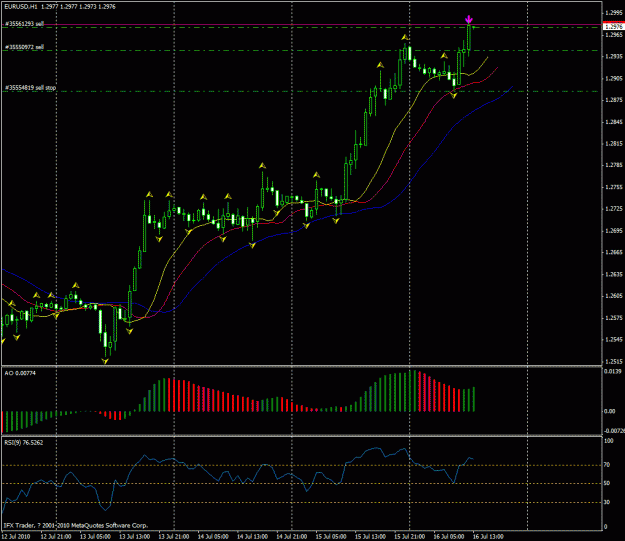The image size is (625, 541).
Task: Click the 0.0139 value on the AO scale
Action: click(x=613, y=371)
